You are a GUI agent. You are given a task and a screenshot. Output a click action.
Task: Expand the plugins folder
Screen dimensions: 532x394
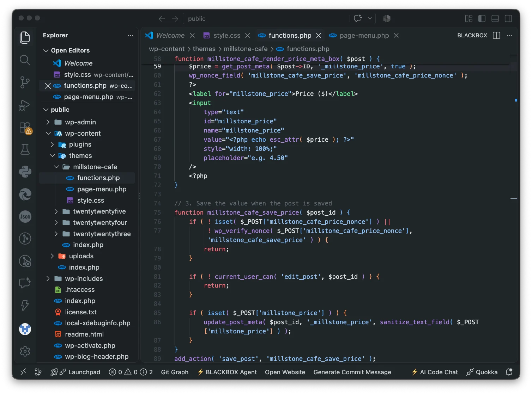point(52,144)
